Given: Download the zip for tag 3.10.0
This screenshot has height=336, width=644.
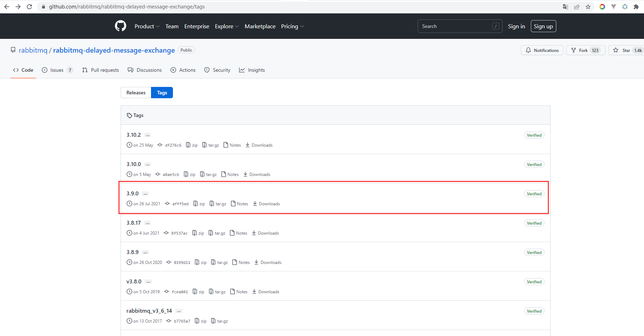Looking at the screenshot, I should [190, 175].
